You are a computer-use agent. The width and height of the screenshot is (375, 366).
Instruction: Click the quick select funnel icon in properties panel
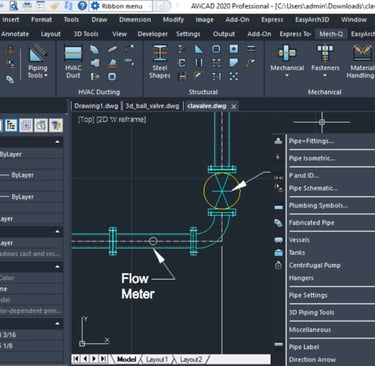point(56,126)
